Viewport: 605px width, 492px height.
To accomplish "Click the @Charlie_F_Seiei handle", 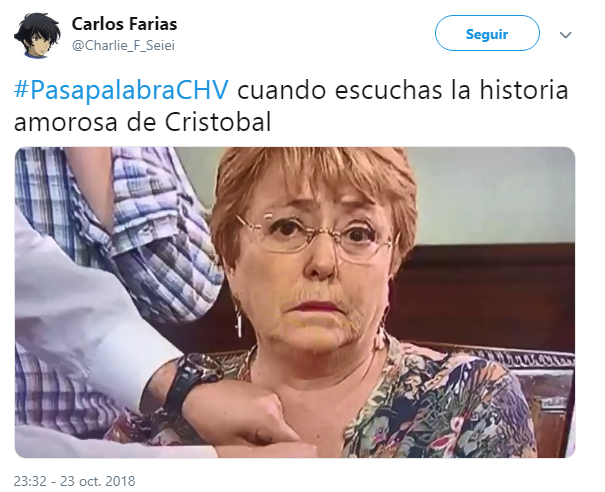I will click(123, 46).
